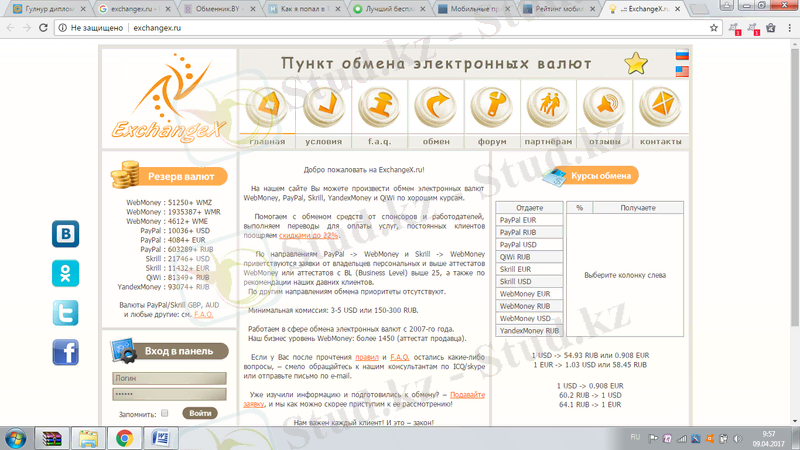Open the Twitter social share button
Viewport: 800px width, 450px height.
tap(65, 312)
